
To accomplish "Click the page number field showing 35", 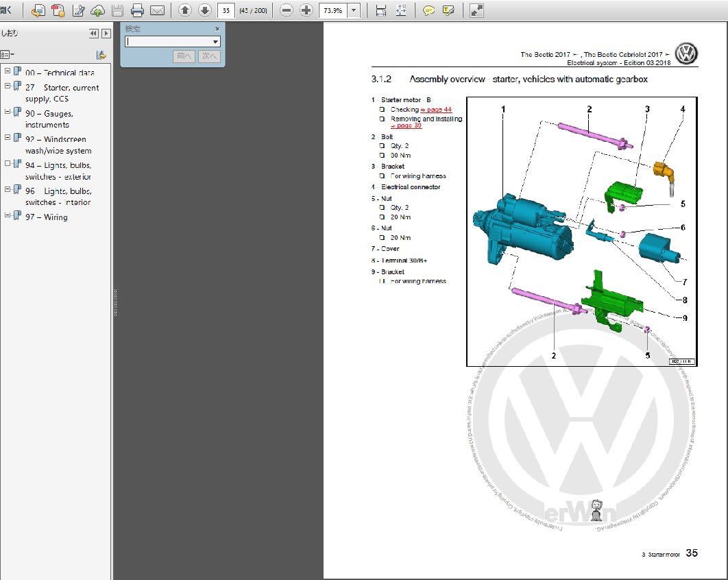I will (226, 10).
